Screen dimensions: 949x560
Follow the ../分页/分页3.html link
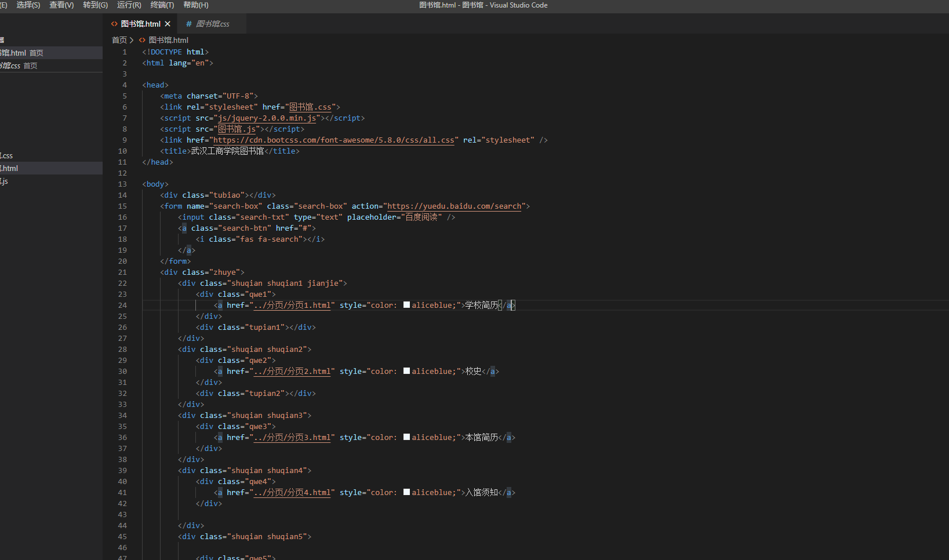click(x=292, y=437)
